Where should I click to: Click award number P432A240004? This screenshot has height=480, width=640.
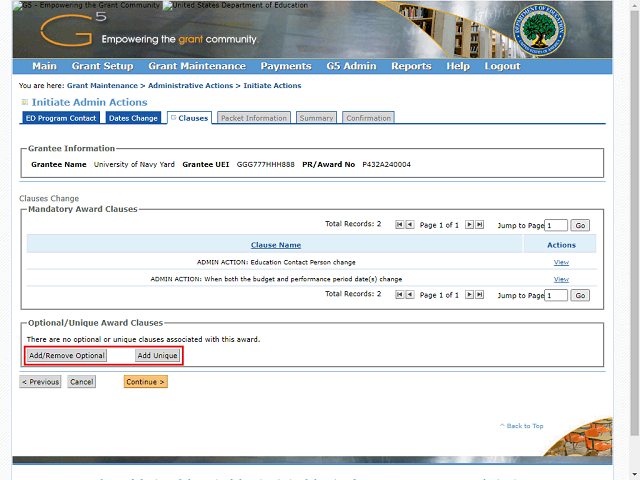tap(387, 164)
